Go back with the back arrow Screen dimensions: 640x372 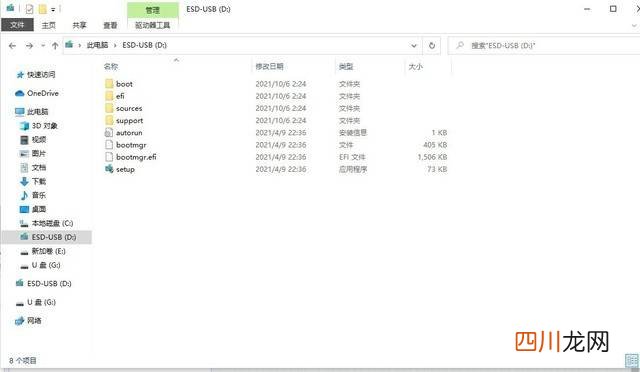tap(12, 46)
